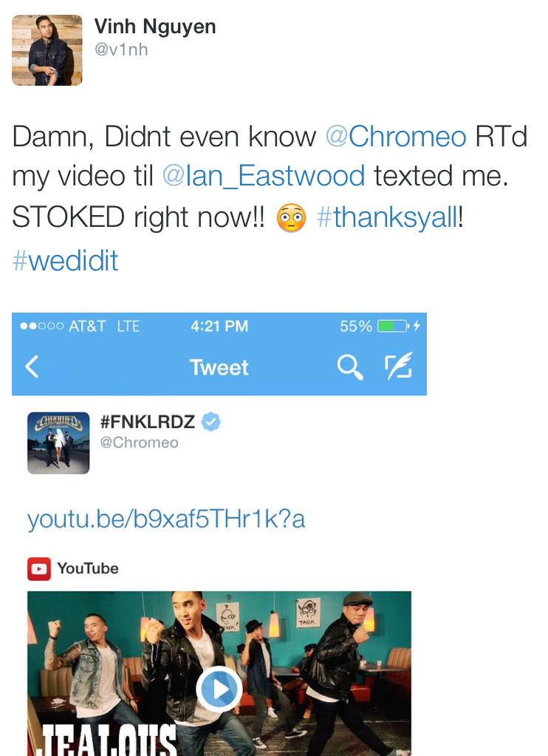Open the Chromeo album art avatar
This screenshot has width=548, height=756.
coord(58,443)
